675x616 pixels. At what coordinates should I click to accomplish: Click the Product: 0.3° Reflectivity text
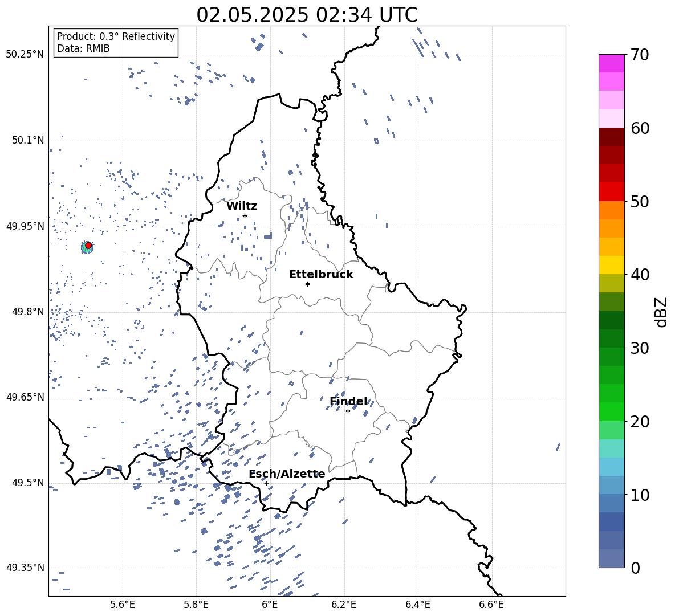pos(116,36)
